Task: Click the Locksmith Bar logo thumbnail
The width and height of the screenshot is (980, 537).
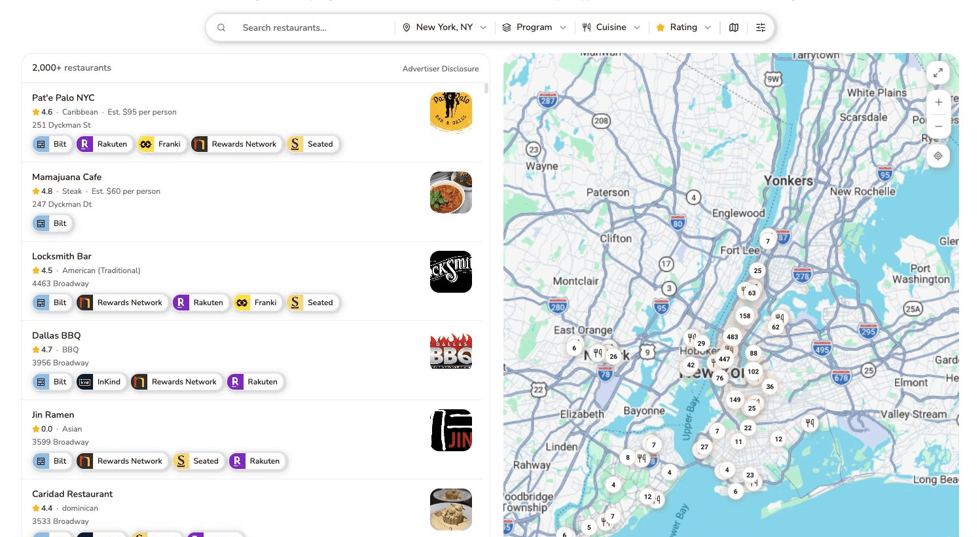Action: (x=451, y=272)
